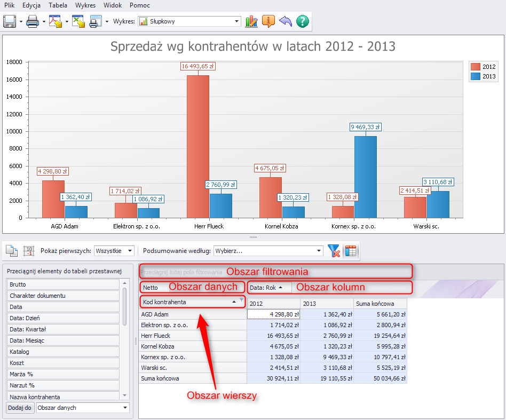Screen dimensions: 506x420
Task: Click the green help question mark icon
Action: click(303, 21)
